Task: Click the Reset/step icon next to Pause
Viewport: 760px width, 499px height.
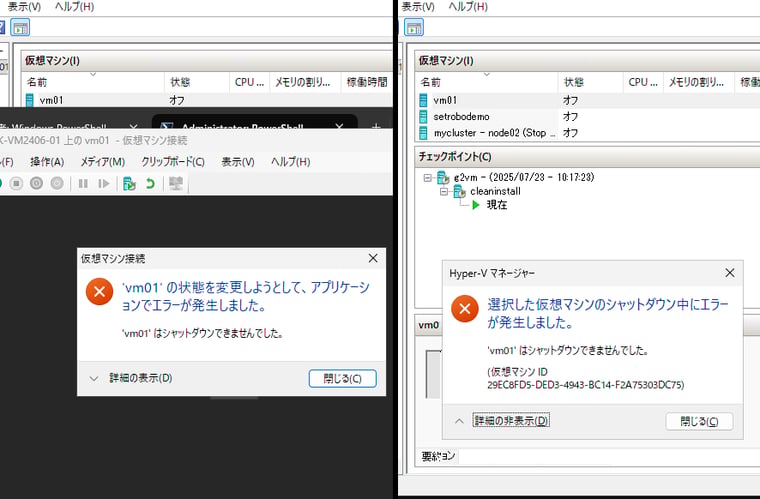Action: pyautogui.click(x=104, y=184)
